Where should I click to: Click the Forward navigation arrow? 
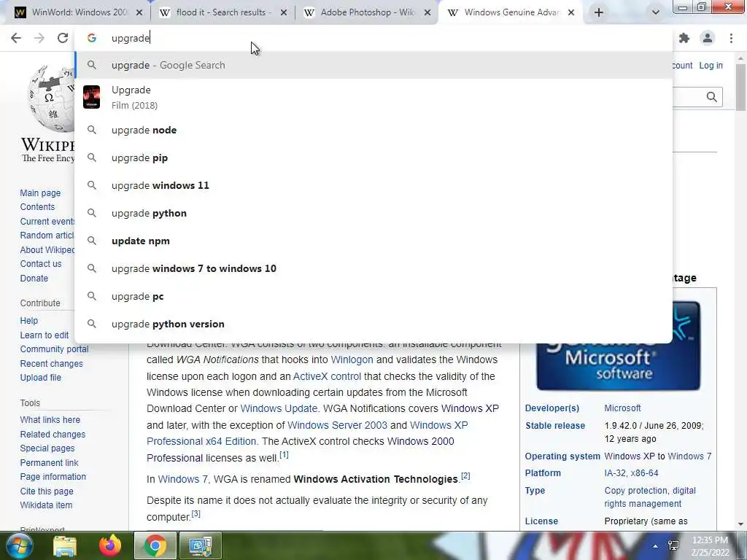[x=39, y=38]
